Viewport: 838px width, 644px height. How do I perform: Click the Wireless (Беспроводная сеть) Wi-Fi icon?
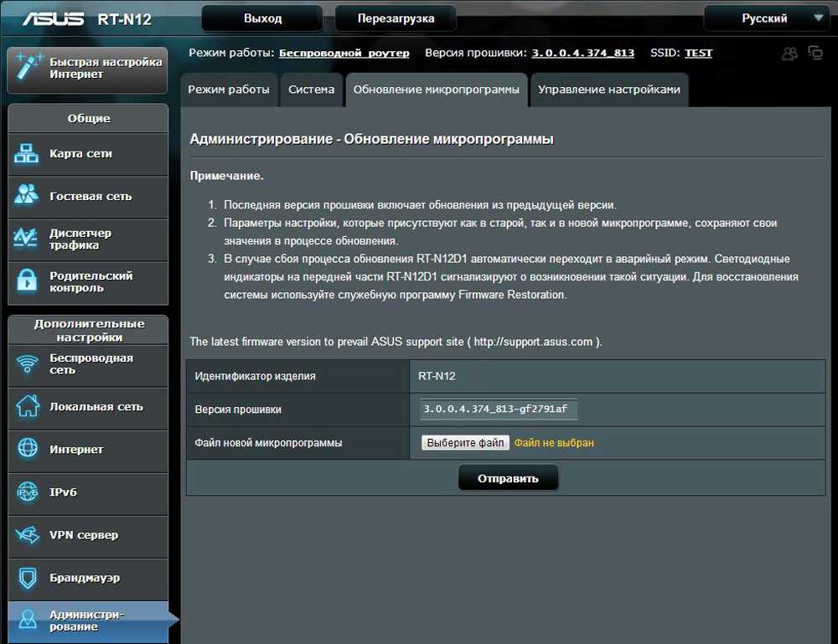27,363
